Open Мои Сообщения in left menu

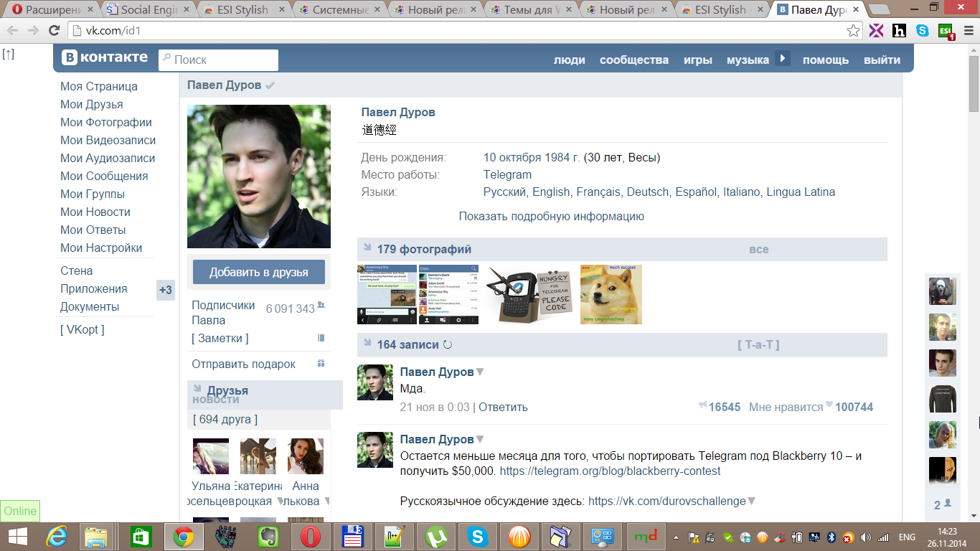coord(104,176)
